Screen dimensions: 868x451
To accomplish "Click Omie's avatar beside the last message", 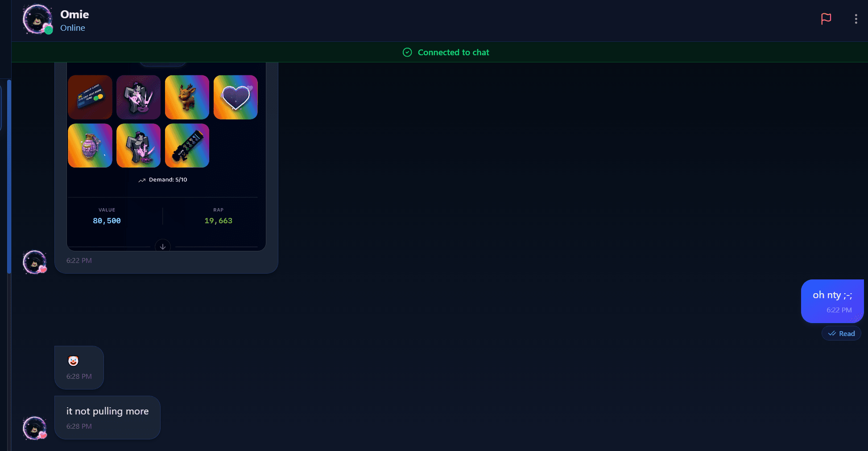I will pyautogui.click(x=35, y=428).
